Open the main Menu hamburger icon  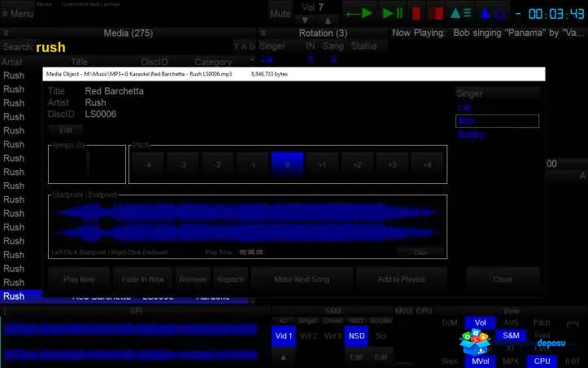coord(5,14)
